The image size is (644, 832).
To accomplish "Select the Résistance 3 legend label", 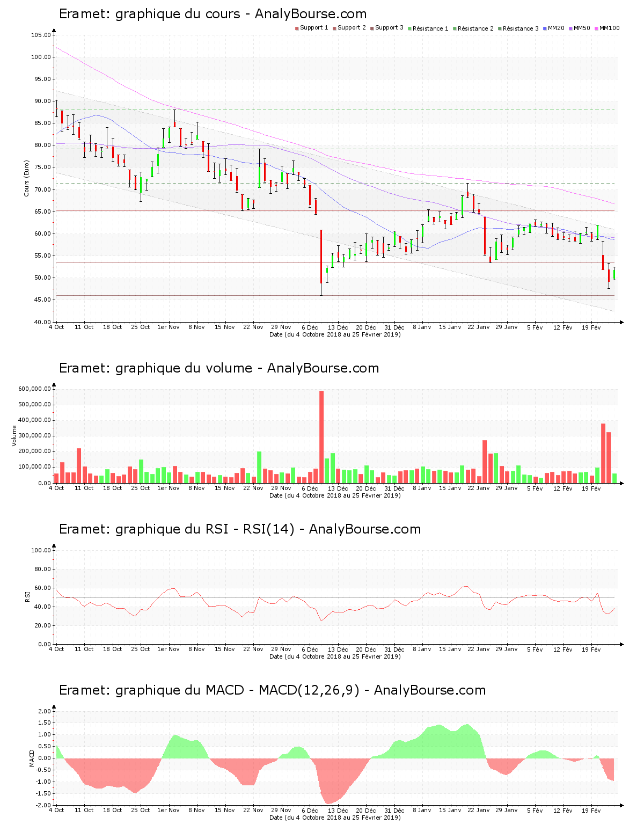I will pos(521,28).
